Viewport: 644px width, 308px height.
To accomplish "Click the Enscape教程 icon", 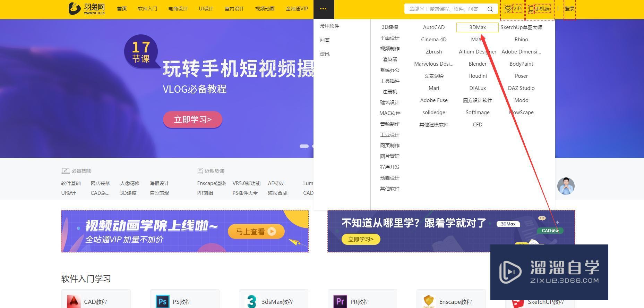I will [x=429, y=302].
